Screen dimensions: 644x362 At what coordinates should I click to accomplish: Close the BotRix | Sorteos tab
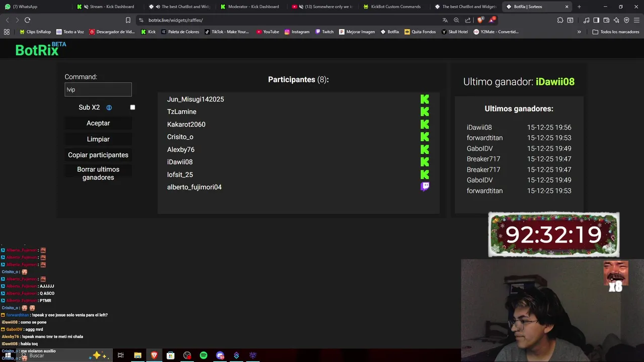(x=567, y=7)
